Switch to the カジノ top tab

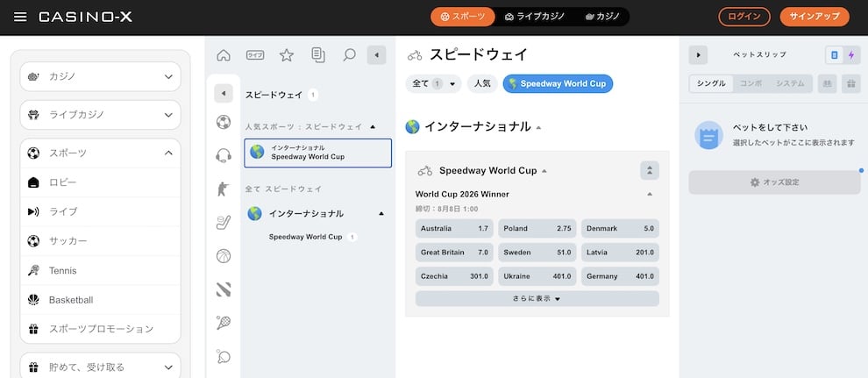(x=602, y=17)
